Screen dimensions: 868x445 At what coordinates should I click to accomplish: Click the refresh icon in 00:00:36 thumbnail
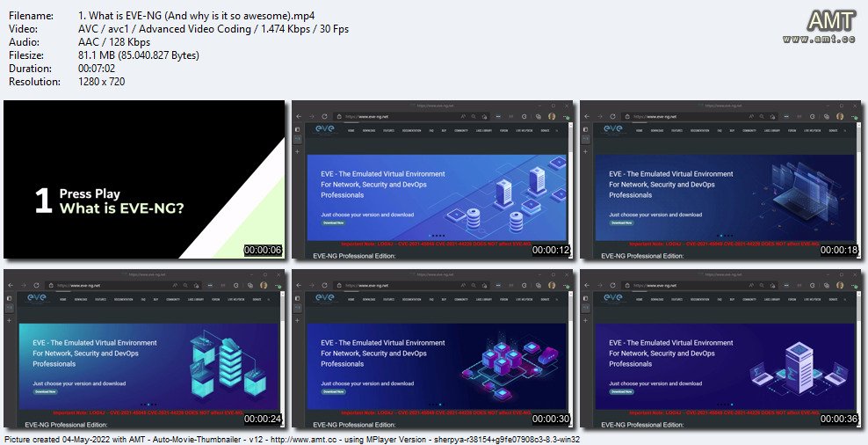(x=613, y=286)
